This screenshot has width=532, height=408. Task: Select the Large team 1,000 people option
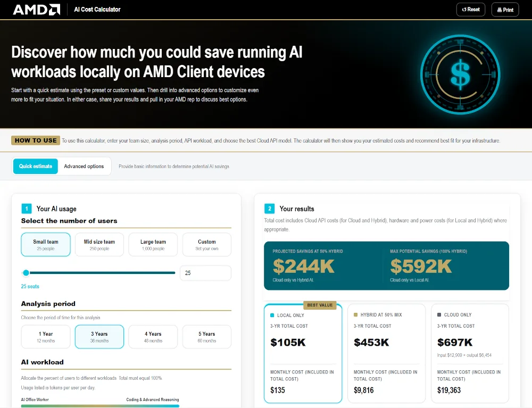(x=153, y=245)
